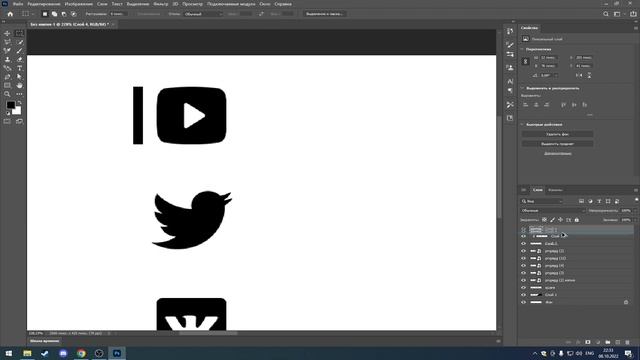Hide the Фон background layer
Viewport: 640px width, 360px height.
(524, 302)
